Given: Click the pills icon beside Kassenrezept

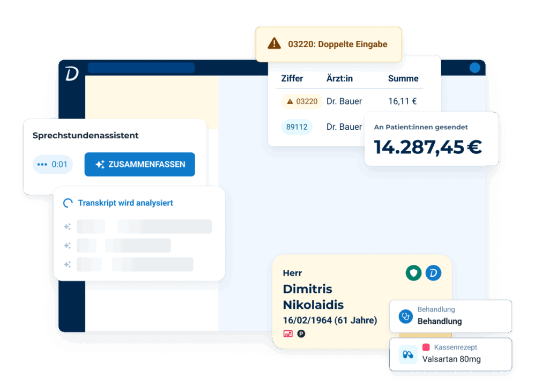Looking at the screenshot, I should (x=408, y=354).
